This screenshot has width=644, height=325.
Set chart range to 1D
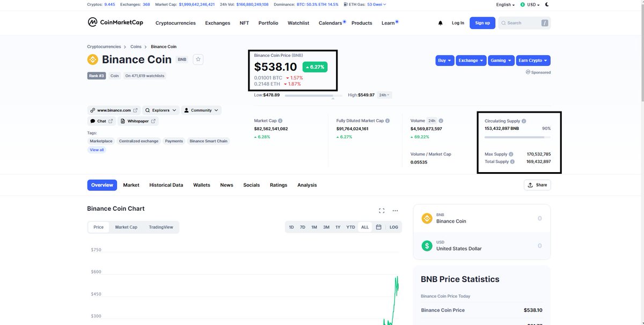click(291, 227)
